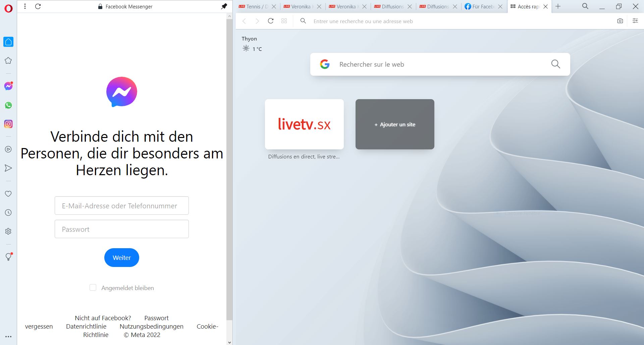Focus the Passwort input field
Screen dimensions: 644x345
[122, 229]
